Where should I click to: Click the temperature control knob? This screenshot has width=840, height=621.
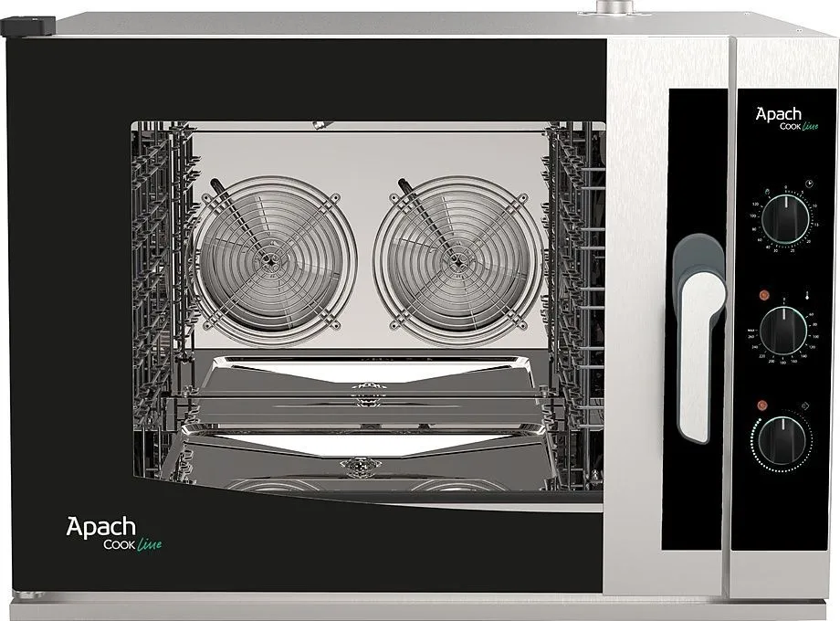(782, 327)
